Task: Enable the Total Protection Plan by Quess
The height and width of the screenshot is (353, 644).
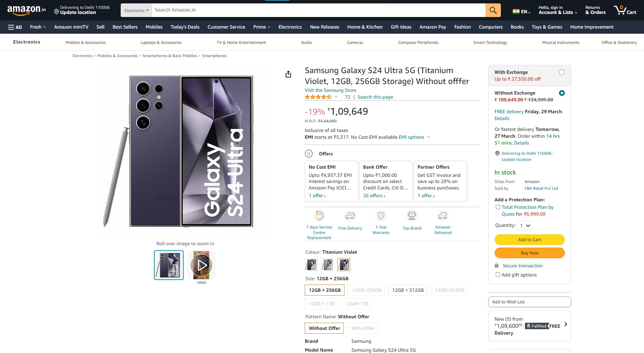Action: [498, 207]
